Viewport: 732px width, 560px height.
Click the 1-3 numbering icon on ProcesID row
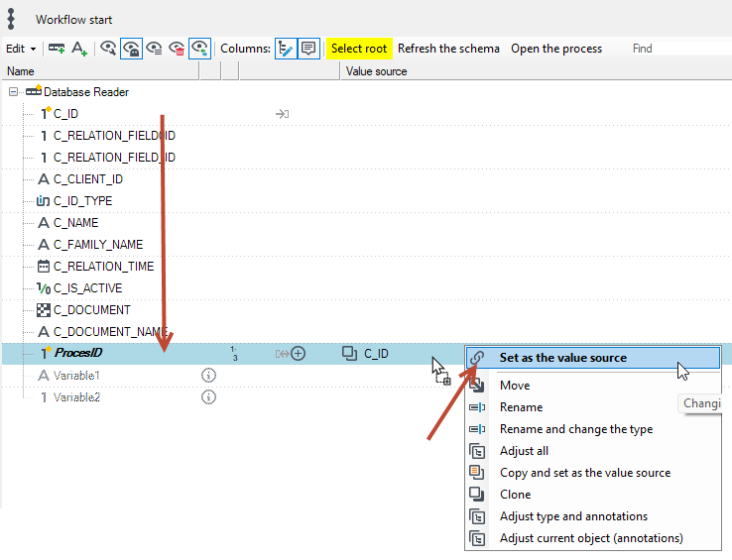pyautogui.click(x=234, y=354)
